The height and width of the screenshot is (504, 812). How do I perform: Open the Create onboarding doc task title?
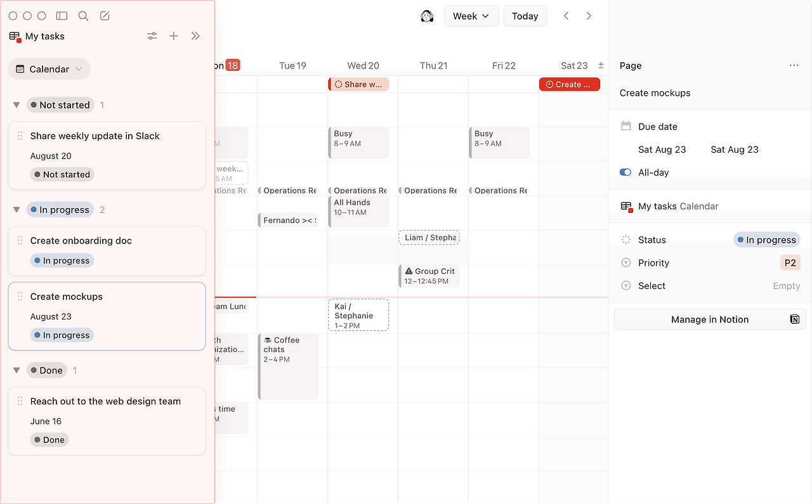pos(81,240)
